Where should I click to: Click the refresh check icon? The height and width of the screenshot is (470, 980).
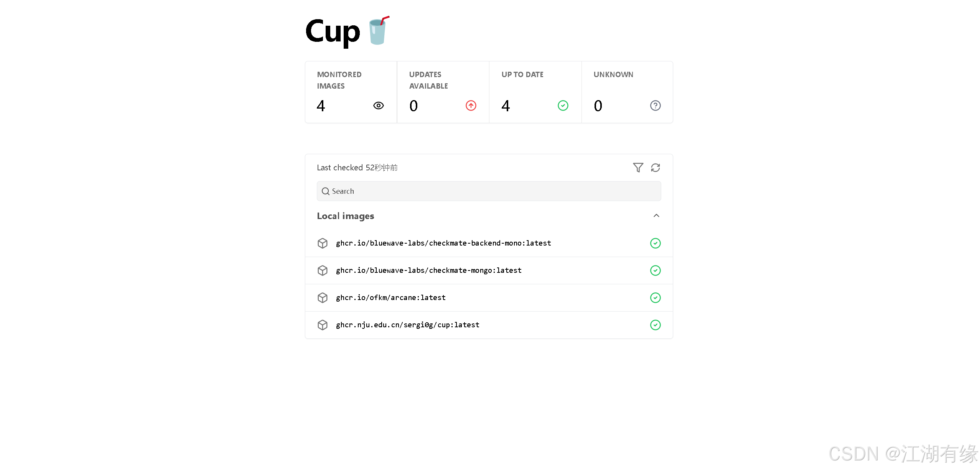tap(656, 168)
